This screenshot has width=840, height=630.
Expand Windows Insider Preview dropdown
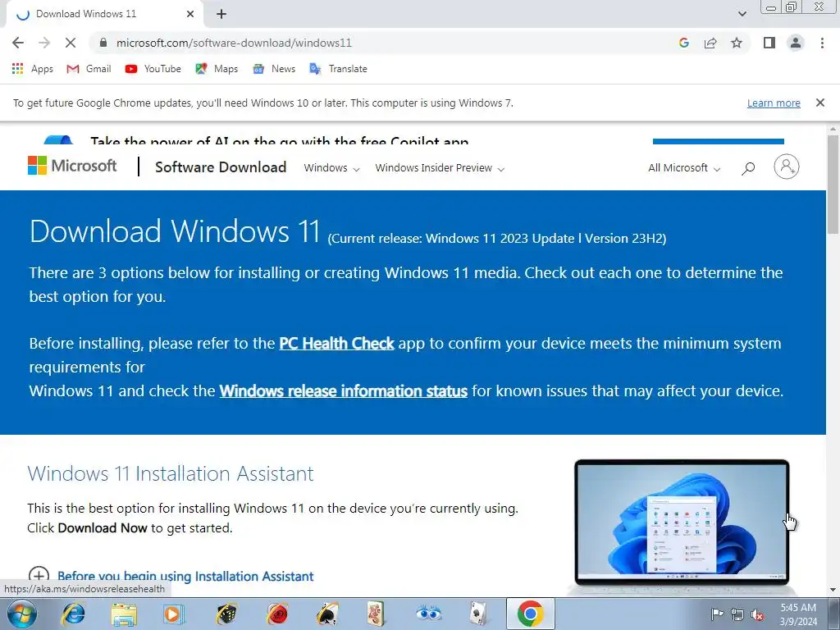[440, 167]
